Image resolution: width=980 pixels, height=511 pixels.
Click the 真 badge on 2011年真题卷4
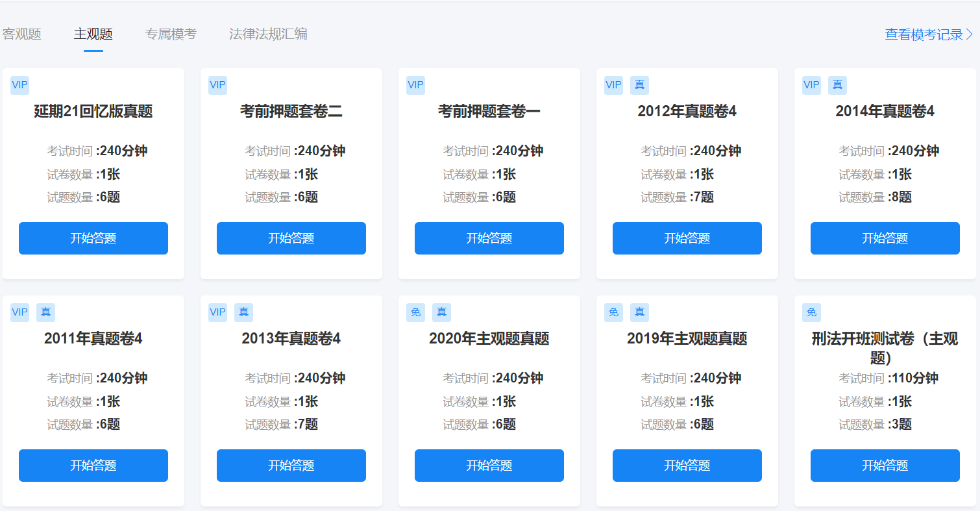coord(45,312)
